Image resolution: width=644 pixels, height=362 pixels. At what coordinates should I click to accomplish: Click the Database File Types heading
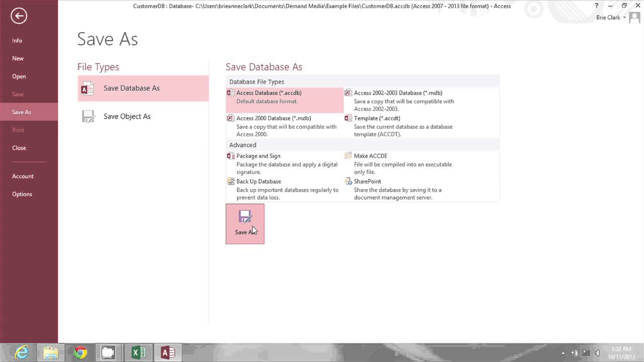pos(257,82)
